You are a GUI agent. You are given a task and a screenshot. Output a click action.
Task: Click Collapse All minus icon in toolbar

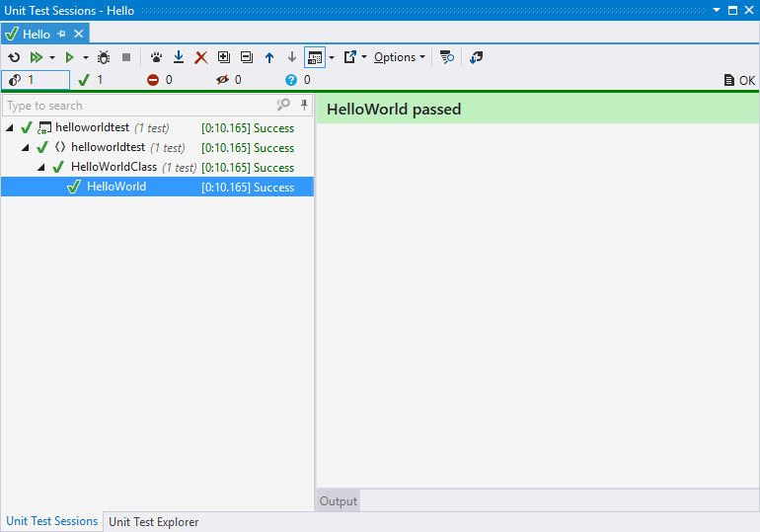point(247,58)
